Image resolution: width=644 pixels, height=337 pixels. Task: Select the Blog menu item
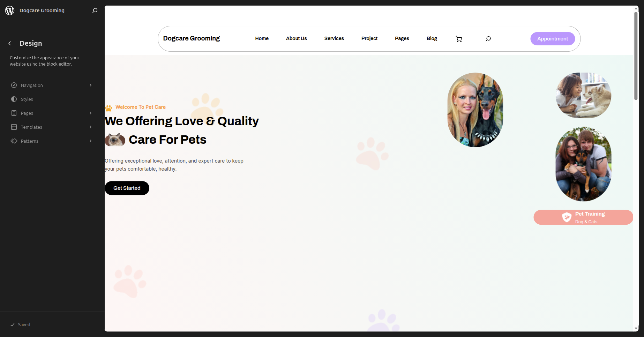pos(432,38)
